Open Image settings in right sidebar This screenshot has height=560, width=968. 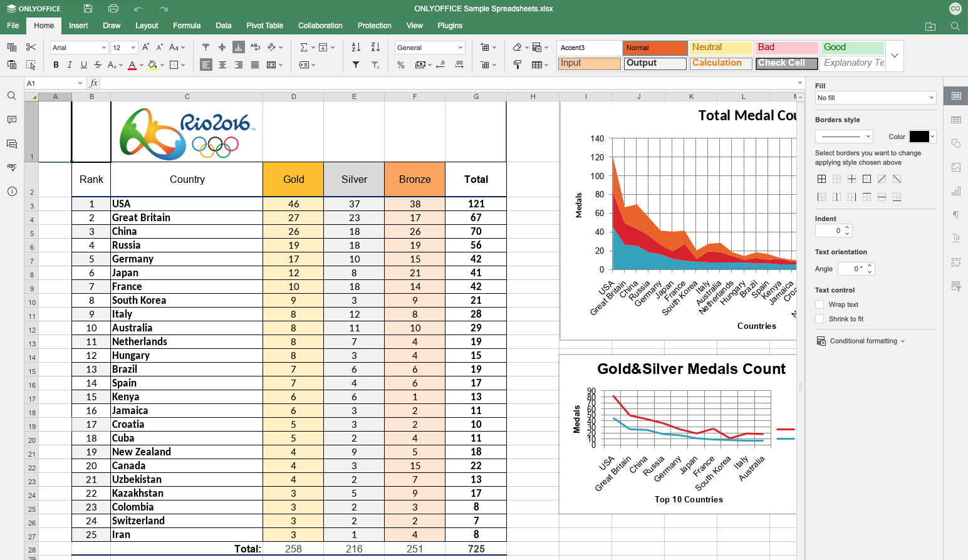click(x=956, y=167)
